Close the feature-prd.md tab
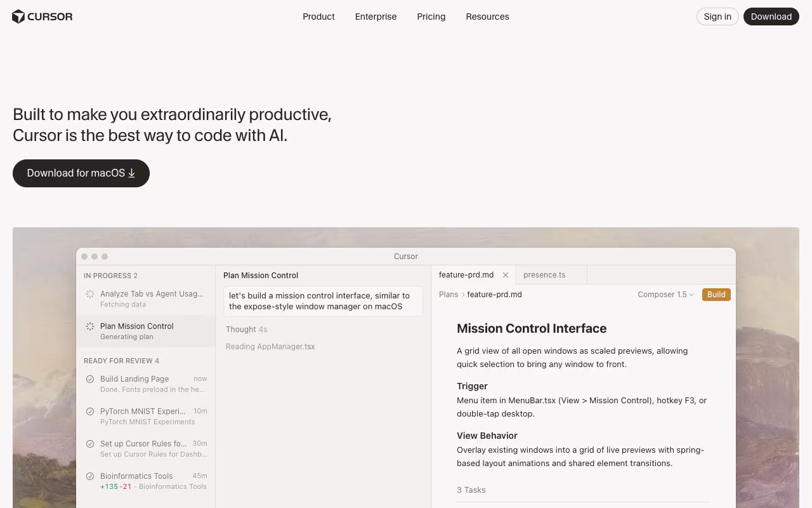 (x=505, y=274)
